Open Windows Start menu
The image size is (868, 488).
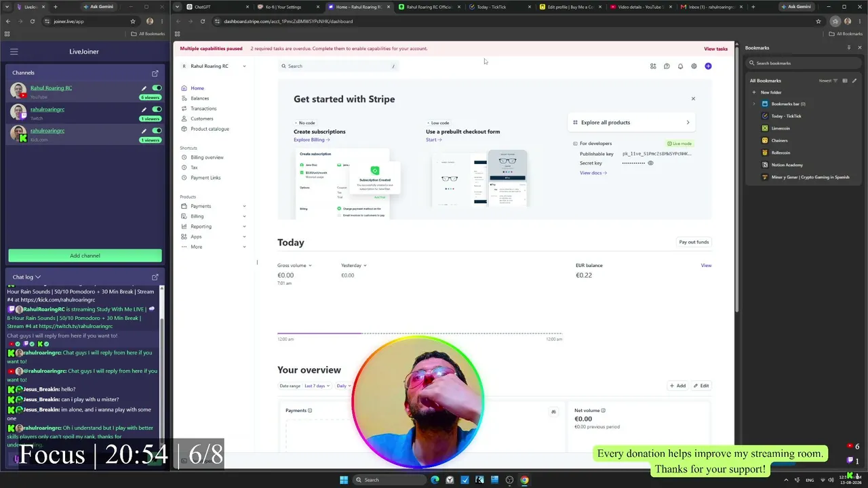344,480
